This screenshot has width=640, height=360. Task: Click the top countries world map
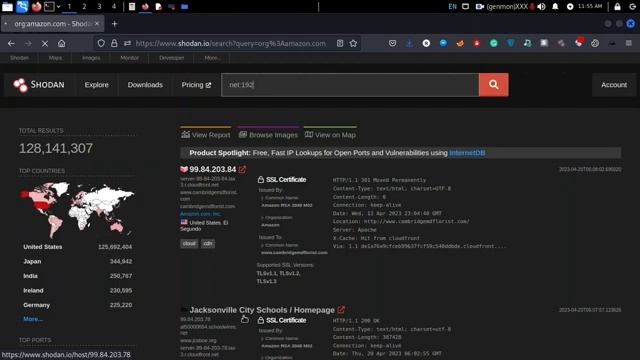click(x=77, y=209)
